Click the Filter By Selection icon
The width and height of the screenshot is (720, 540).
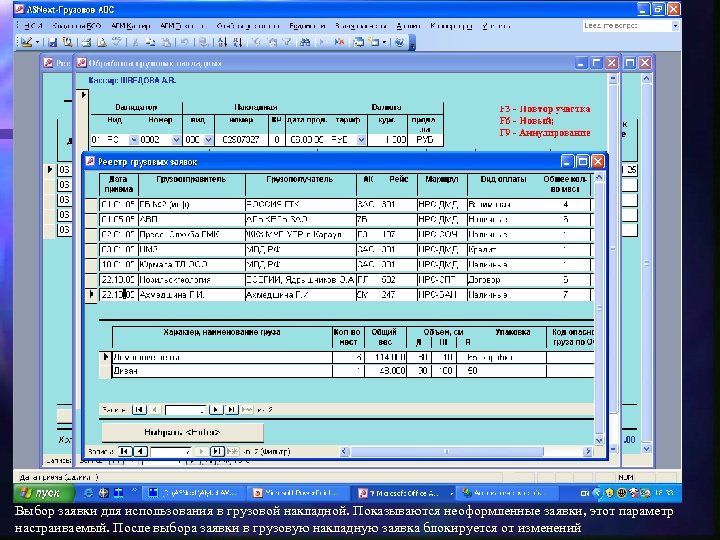256,42
